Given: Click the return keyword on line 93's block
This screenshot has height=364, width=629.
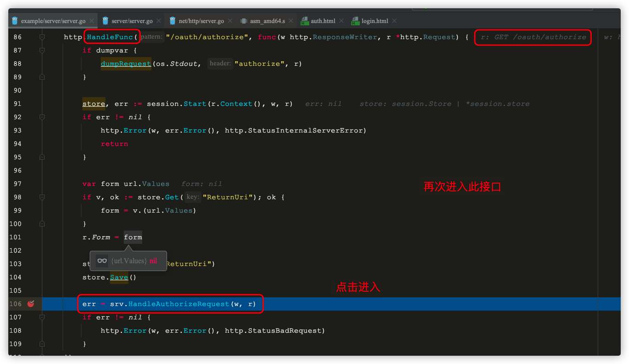Looking at the screenshot, I should click(115, 144).
